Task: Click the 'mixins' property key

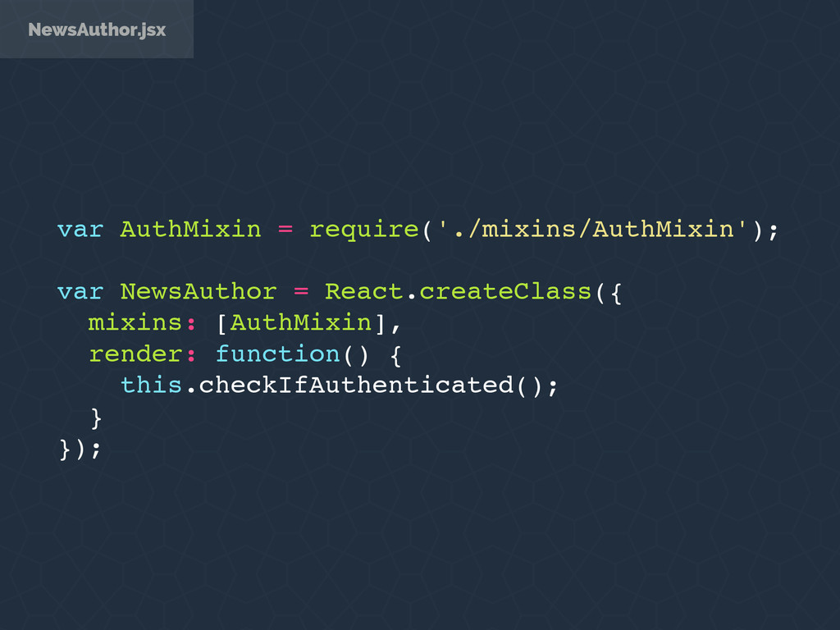Action: (x=135, y=322)
